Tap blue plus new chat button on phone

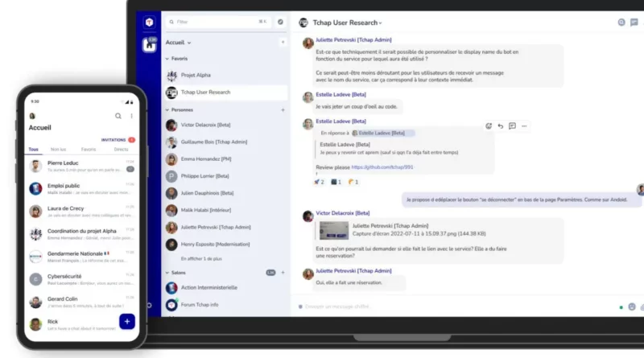coord(127,322)
